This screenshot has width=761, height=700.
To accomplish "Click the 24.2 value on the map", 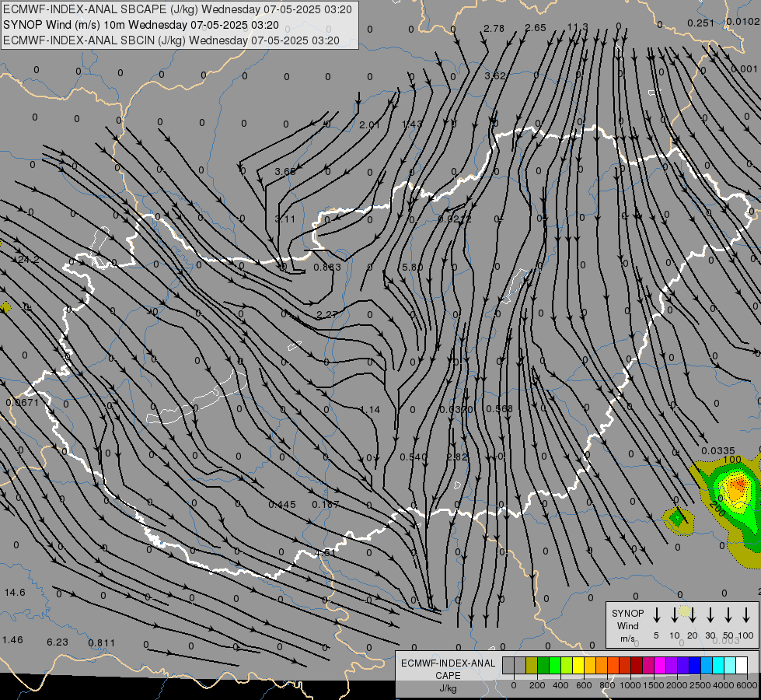I will [x=28, y=260].
